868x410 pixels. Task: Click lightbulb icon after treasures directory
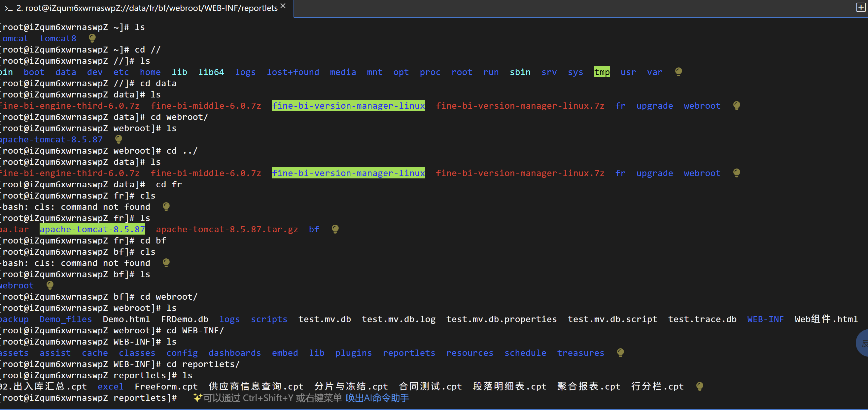coord(620,353)
